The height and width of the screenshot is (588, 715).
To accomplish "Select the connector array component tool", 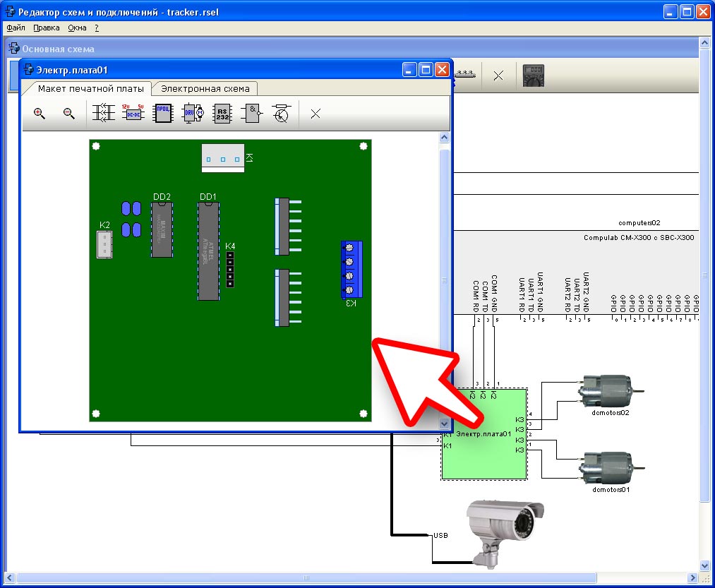I will (x=104, y=113).
